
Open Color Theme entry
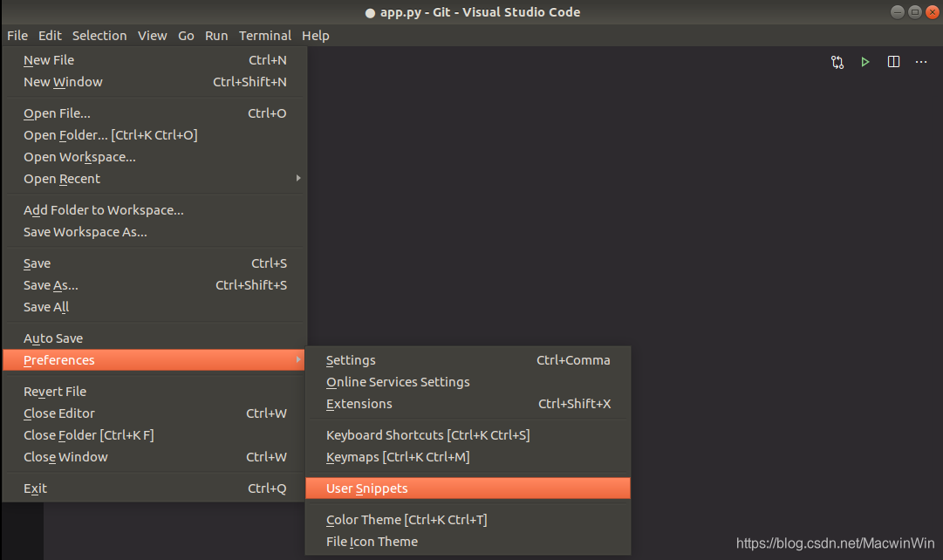click(x=468, y=520)
